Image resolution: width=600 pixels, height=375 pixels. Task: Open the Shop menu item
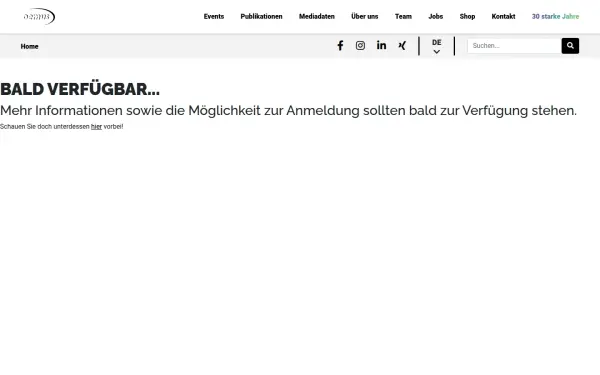[467, 16]
